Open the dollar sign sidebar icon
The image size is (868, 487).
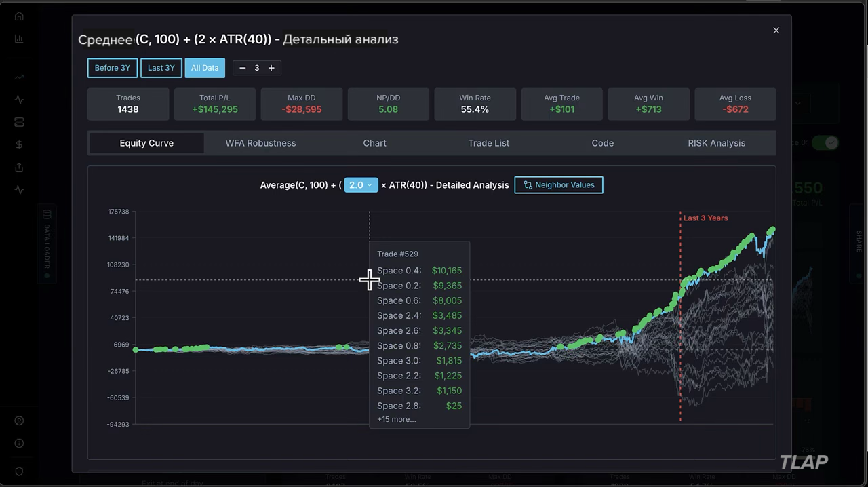(19, 144)
